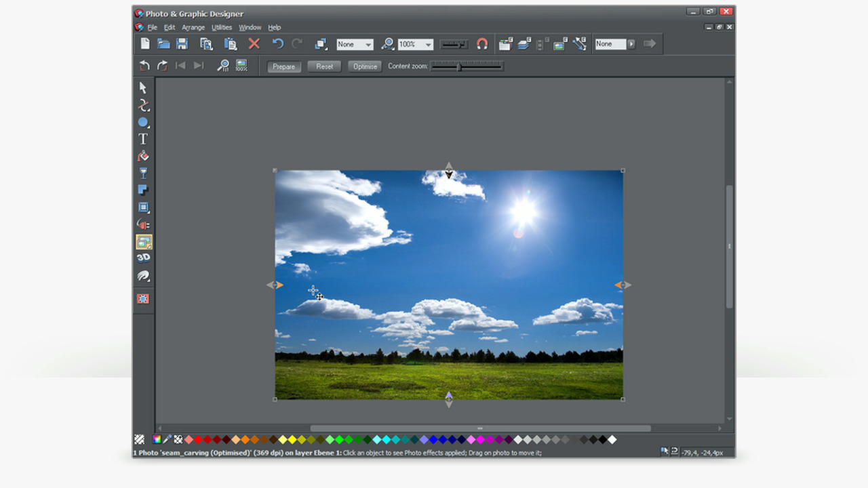
Task: Open the first None dropdown
Action: 355,44
